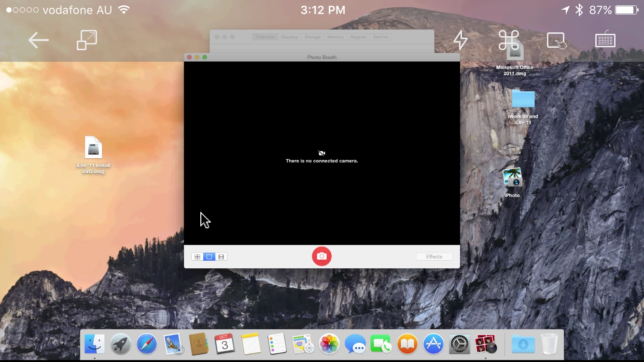This screenshot has height=362, width=644.
Task: Open Finder from the Dock
Action: (x=95, y=345)
